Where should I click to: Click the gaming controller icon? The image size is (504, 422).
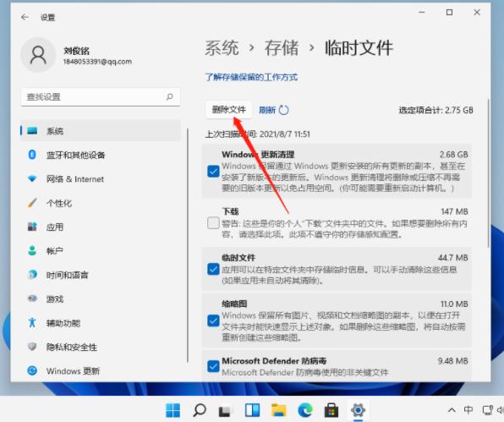click(x=32, y=299)
